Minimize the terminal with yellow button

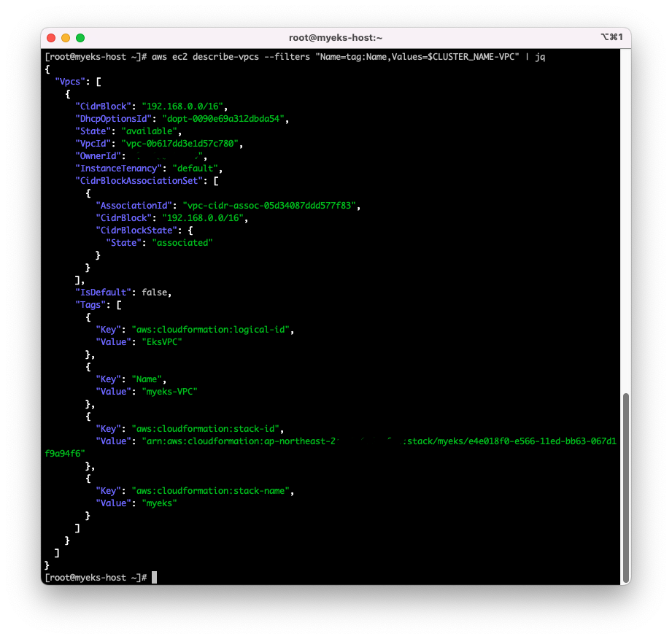(66, 38)
